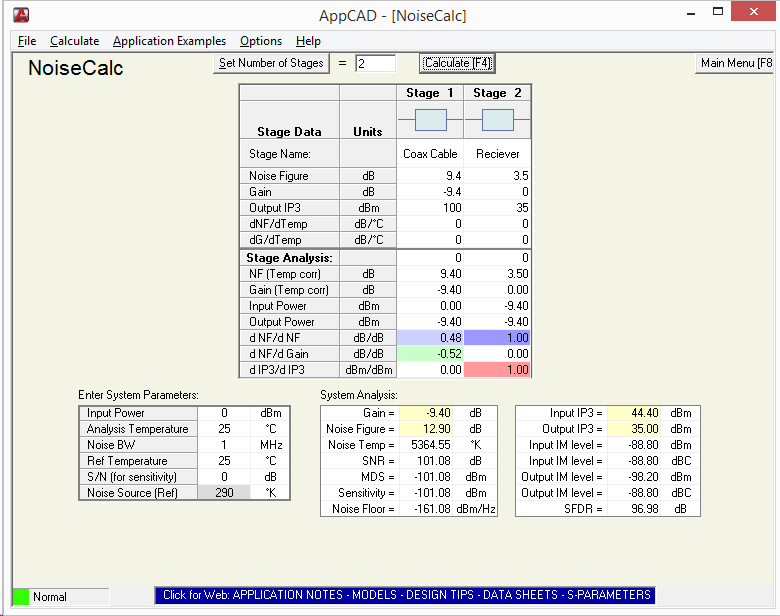Click the Noise BW value field
Image resolution: width=780 pixels, height=616 pixels.
coord(223,445)
